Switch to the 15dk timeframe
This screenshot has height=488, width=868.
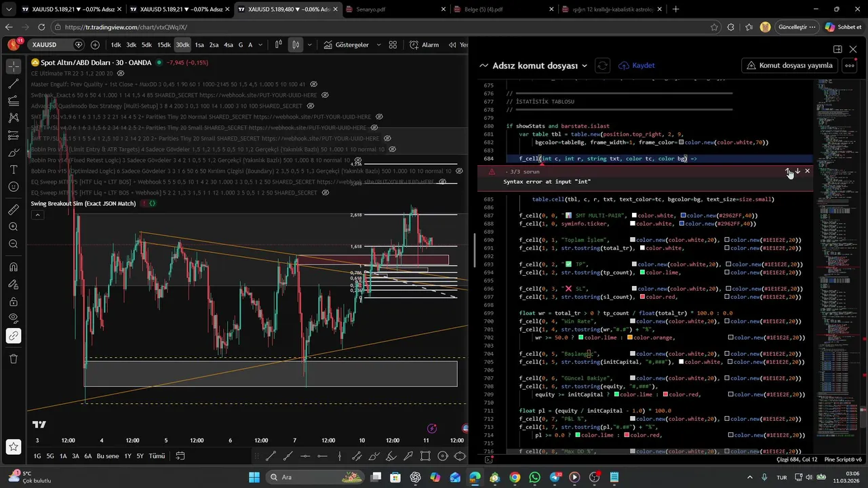pos(164,45)
